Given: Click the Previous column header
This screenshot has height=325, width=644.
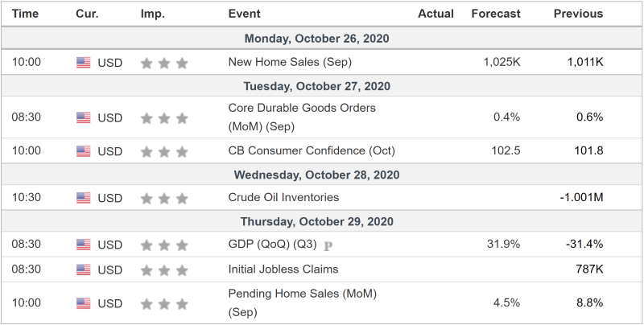Looking at the screenshot, I should tap(578, 14).
